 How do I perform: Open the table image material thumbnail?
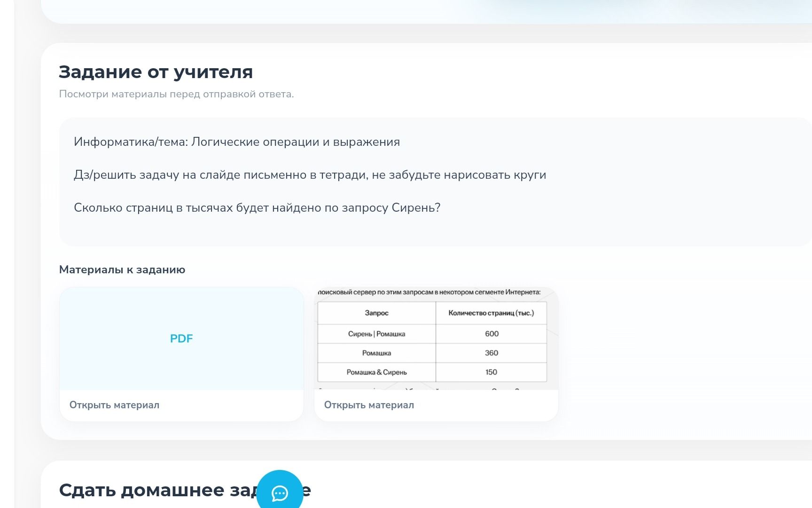[x=436, y=339]
